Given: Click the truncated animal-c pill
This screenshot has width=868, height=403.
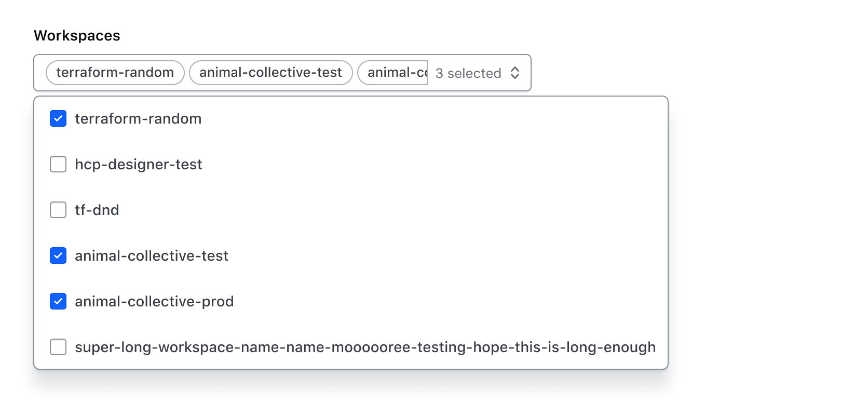Looking at the screenshot, I should [x=393, y=72].
